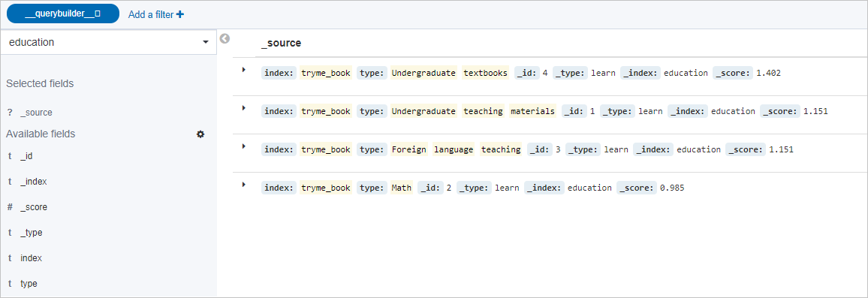Screen dimensions: 868x298
Task: Click the number type icon beside _score
Action: pos(10,207)
